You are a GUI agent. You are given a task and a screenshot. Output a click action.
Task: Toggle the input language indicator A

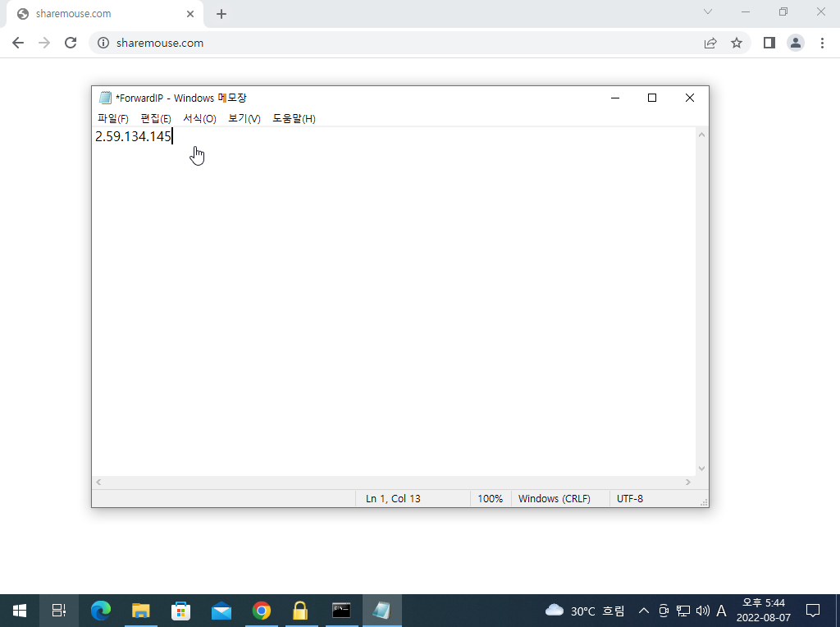(721, 611)
